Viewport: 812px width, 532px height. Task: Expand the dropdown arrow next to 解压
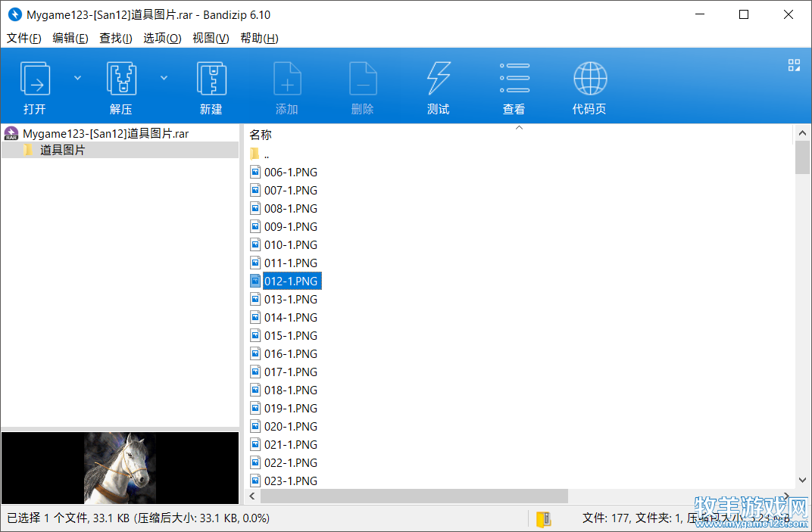click(164, 77)
